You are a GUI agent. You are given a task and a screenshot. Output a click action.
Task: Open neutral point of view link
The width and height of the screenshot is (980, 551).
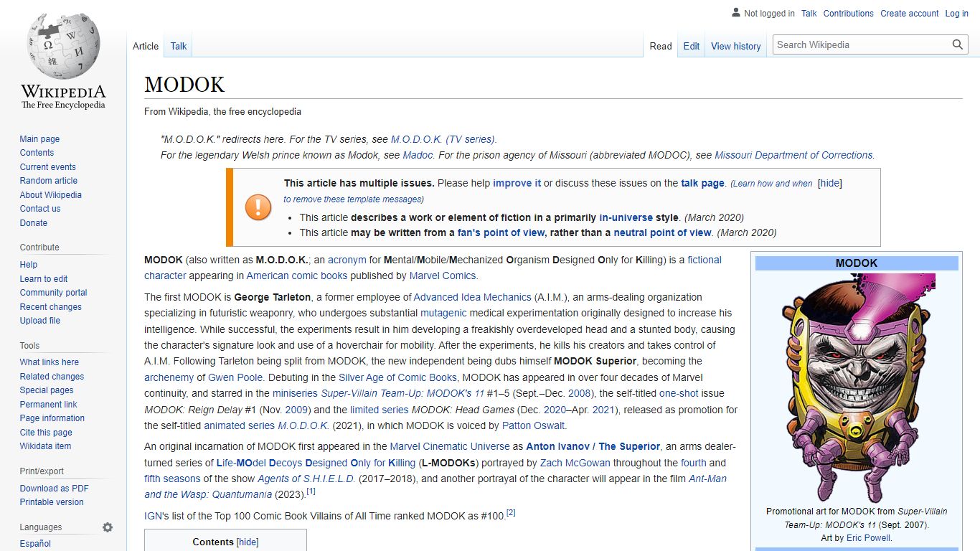tap(662, 232)
